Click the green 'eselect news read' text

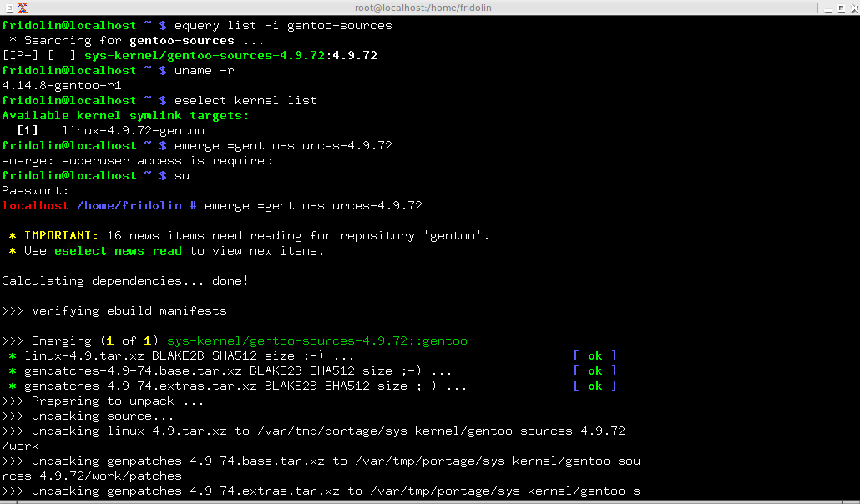tap(118, 250)
